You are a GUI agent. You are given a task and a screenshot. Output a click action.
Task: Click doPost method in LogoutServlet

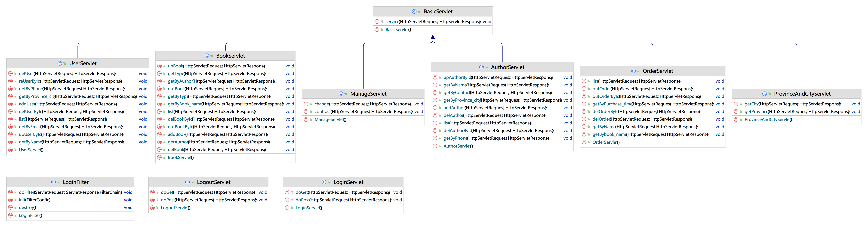(168, 200)
